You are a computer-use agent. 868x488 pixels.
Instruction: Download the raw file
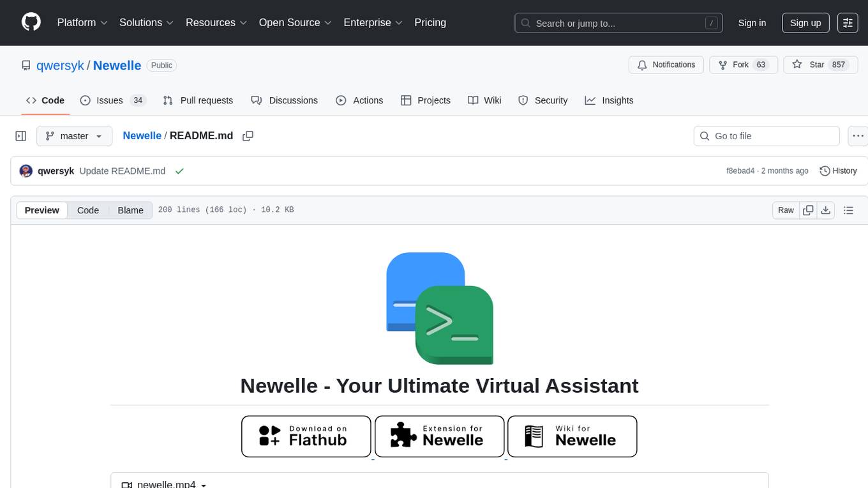(825, 210)
